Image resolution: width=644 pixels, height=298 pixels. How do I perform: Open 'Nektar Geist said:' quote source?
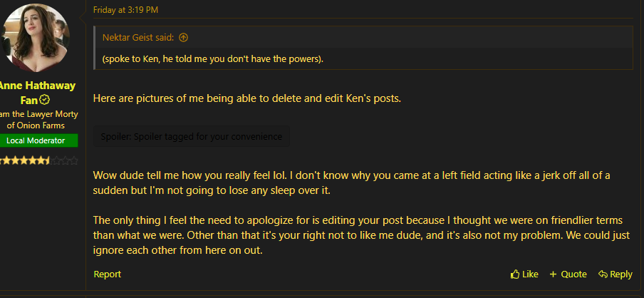(x=138, y=38)
